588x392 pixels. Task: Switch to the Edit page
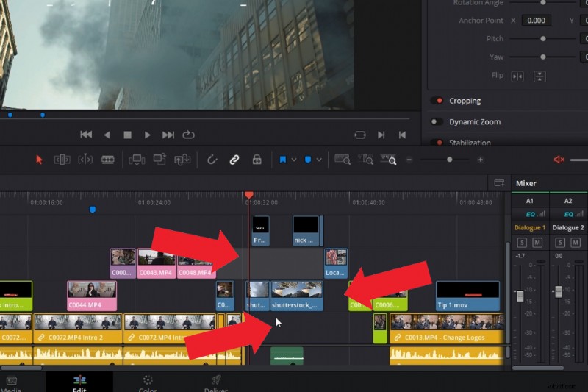79,384
